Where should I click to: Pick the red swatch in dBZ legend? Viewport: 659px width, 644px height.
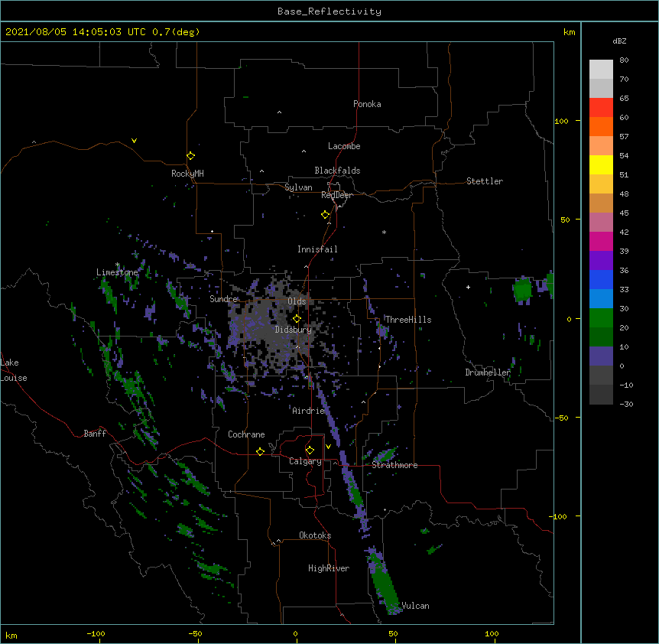point(601,107)
